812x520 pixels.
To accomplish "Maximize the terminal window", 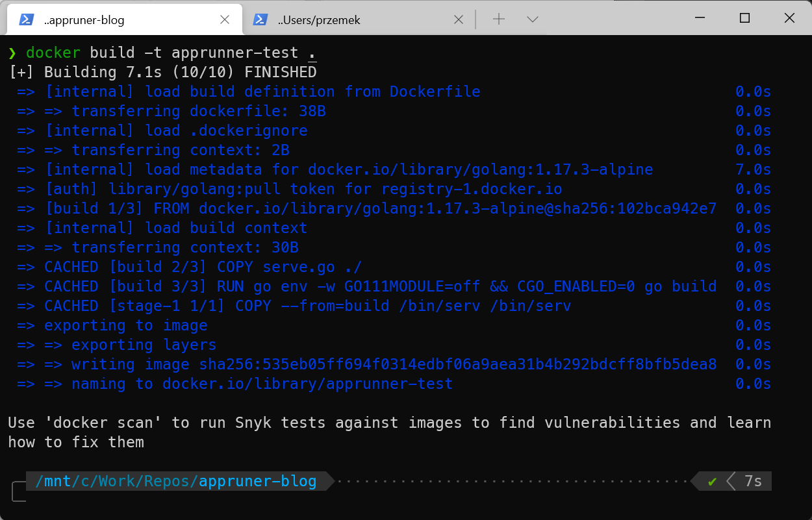I will 745,18.
